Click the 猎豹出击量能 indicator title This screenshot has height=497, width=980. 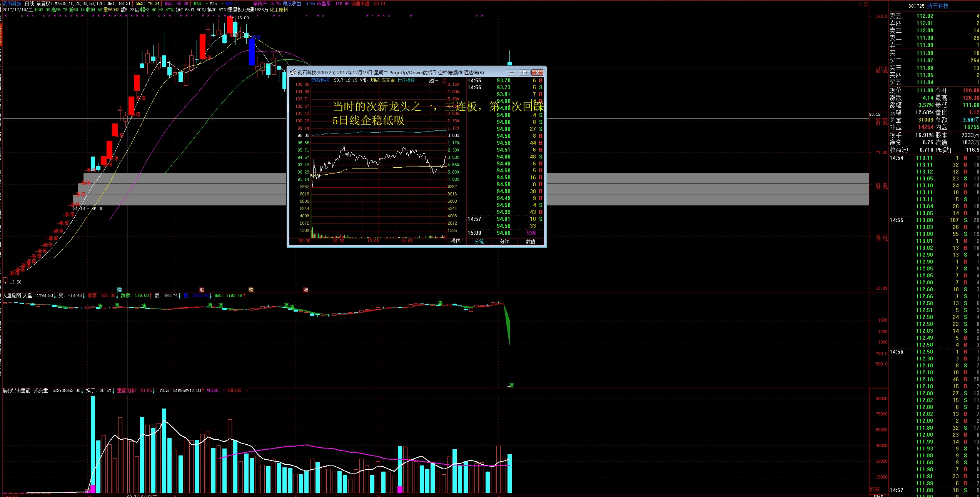[17, 390]
